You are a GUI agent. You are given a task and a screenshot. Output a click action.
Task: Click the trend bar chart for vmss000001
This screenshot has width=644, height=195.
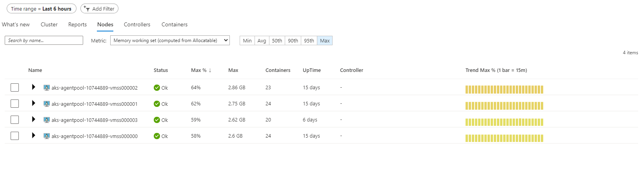pos(504,106)
